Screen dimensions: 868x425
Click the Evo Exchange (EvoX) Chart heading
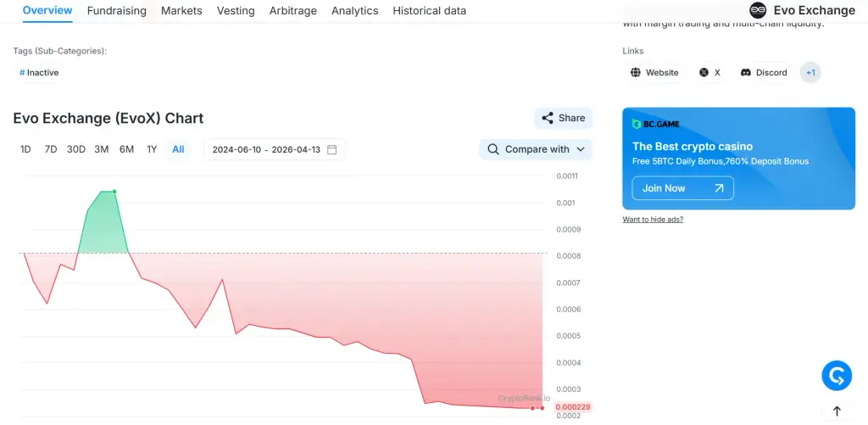[108, 118]
